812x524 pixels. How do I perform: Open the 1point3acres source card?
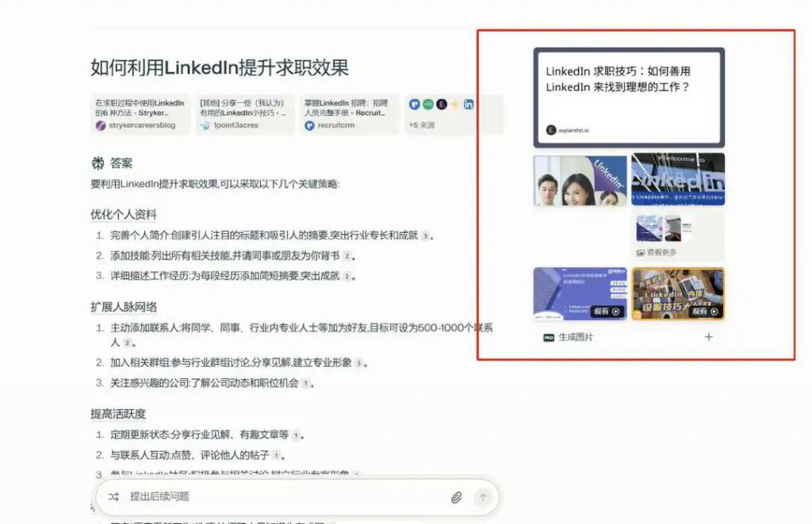[x=245, y=114]
